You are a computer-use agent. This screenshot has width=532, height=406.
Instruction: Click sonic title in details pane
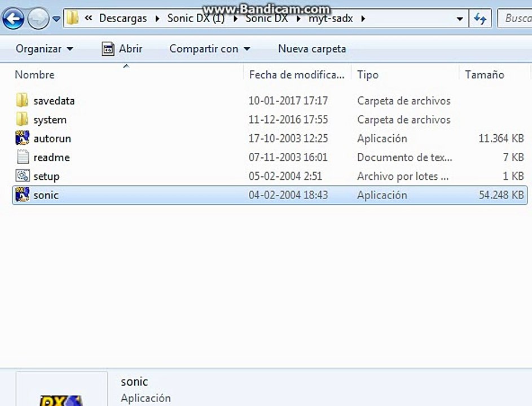point(134,382)
